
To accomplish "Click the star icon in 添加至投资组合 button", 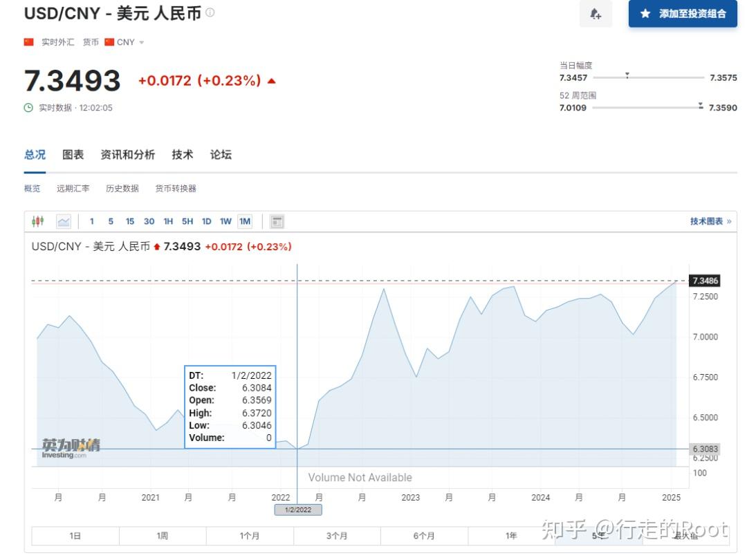I will [x=645, y=13].
